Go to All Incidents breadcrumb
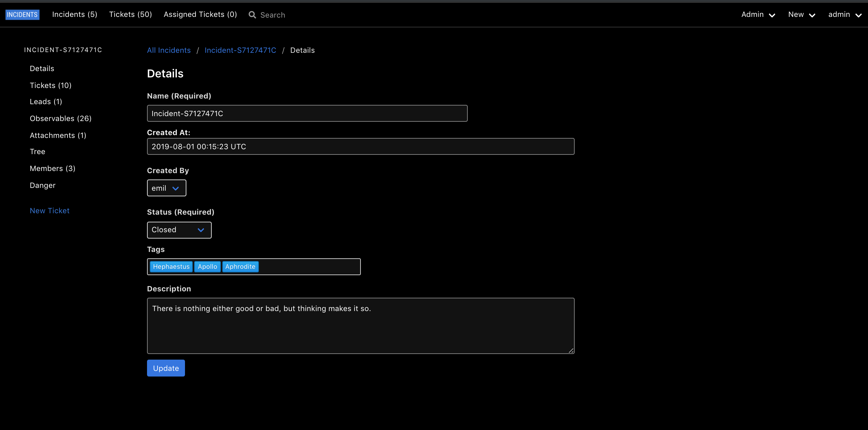 [169, 50]
